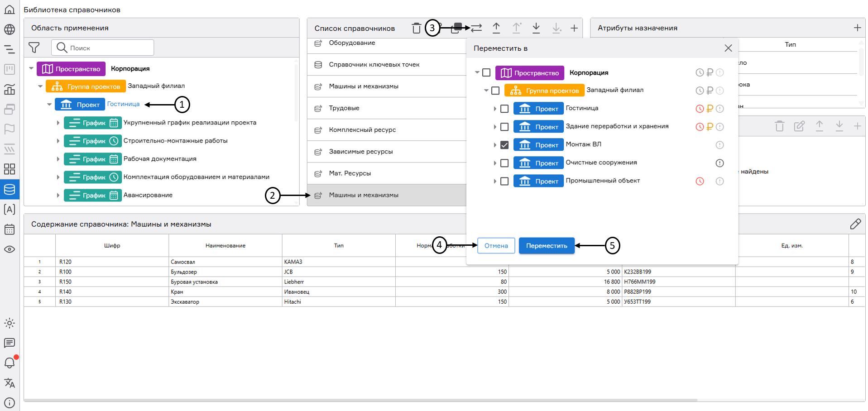Open notifications bell in sidebar
Viewport: 868px width, 411px height.
[x=10, y=363]
